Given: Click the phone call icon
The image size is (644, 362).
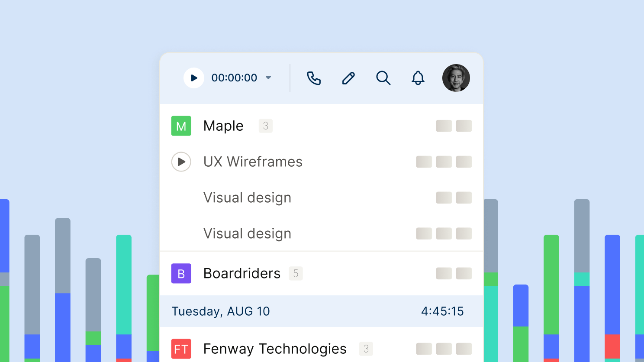Looking at the screenshot, I should point(314,78).
